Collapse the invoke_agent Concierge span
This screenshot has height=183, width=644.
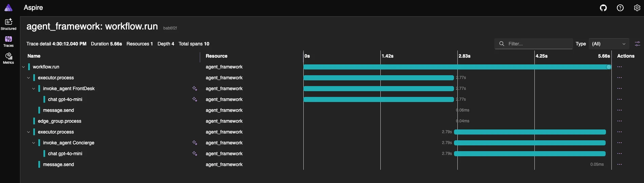click(x=34, y=143)
